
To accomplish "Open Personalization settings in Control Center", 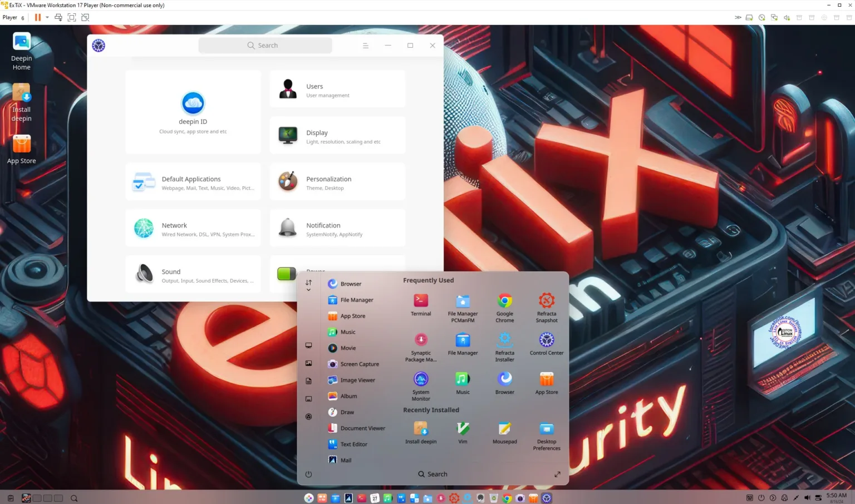I will pos(337,182).
